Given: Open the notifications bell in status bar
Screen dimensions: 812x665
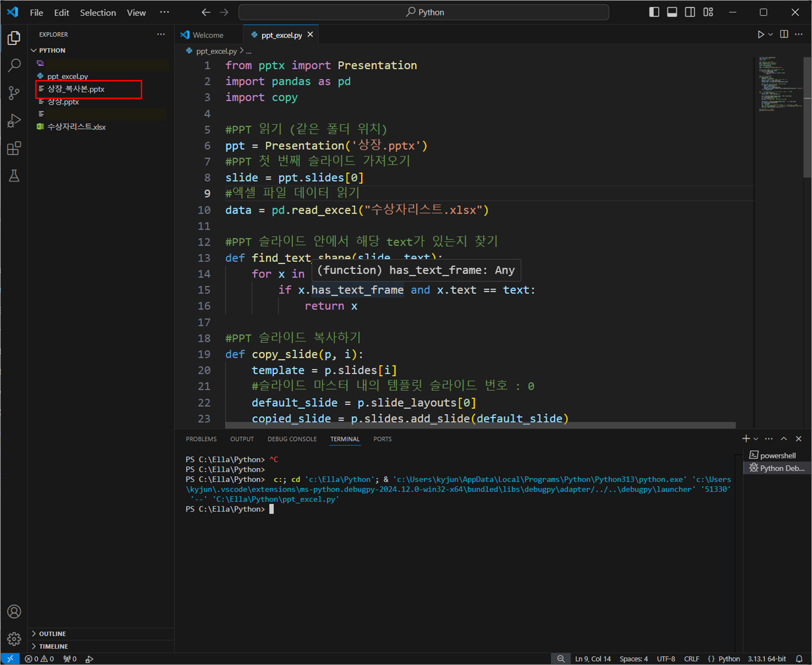Looking at the screenshot, I should point(799,659).
